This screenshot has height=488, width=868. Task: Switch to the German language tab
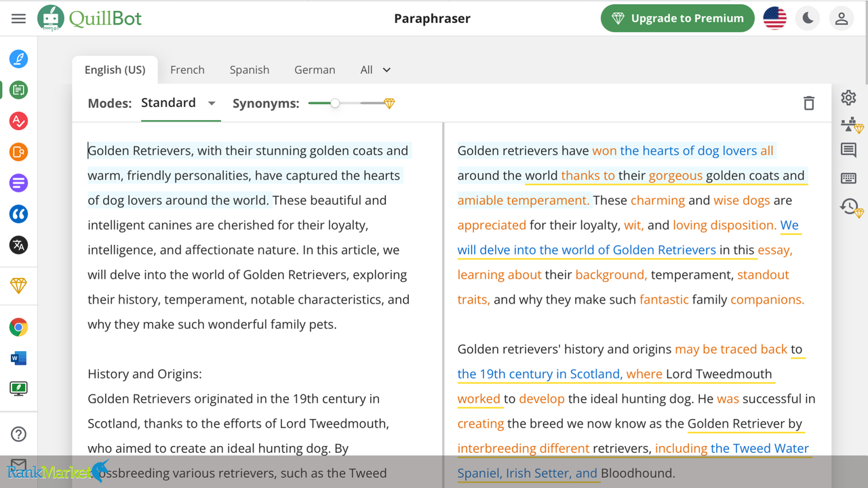[315, 70]
